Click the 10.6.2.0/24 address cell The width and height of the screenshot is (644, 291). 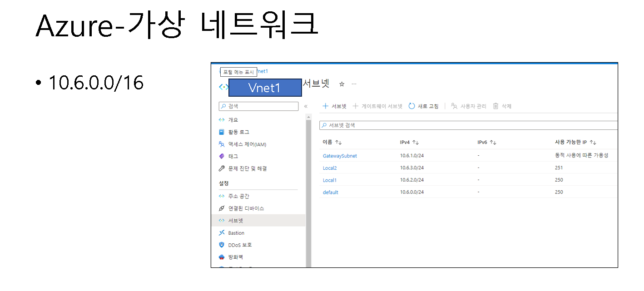pos(412,180)
